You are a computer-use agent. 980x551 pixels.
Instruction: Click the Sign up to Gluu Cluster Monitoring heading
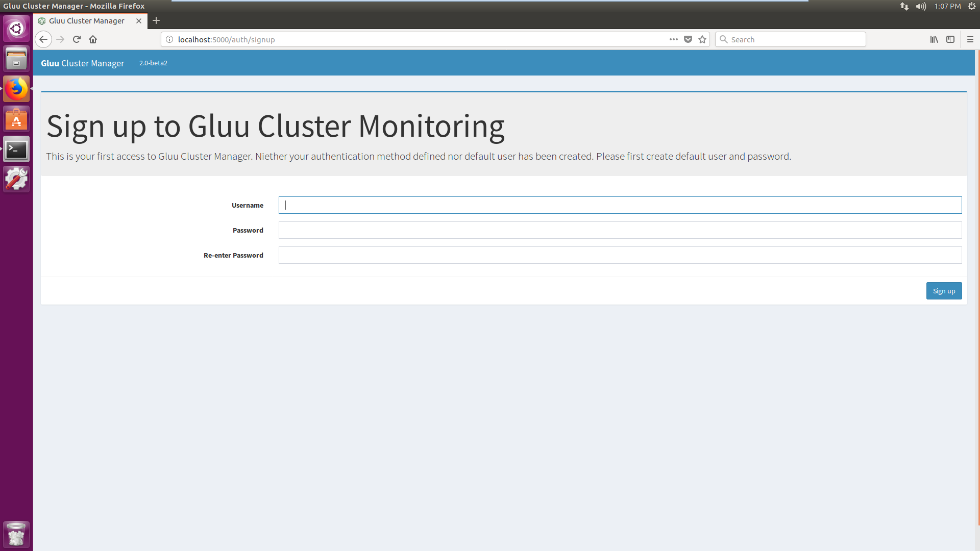(x=276, y=126)
